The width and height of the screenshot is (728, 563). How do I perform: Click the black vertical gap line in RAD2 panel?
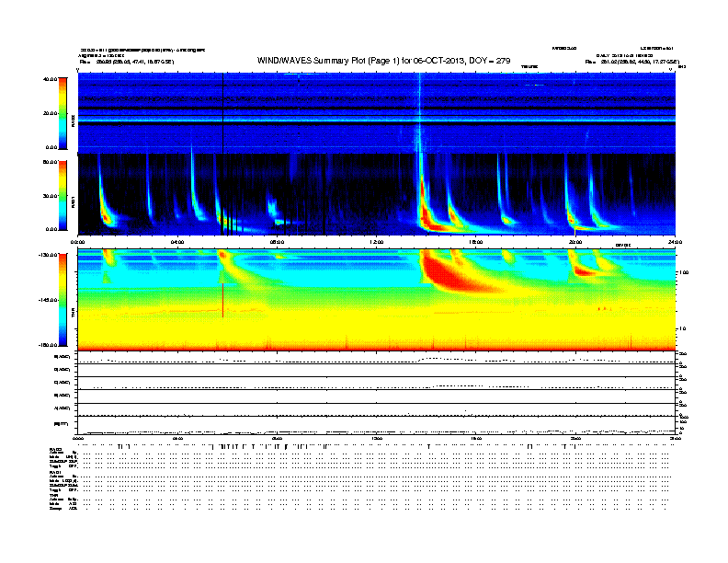click(222, 113)
